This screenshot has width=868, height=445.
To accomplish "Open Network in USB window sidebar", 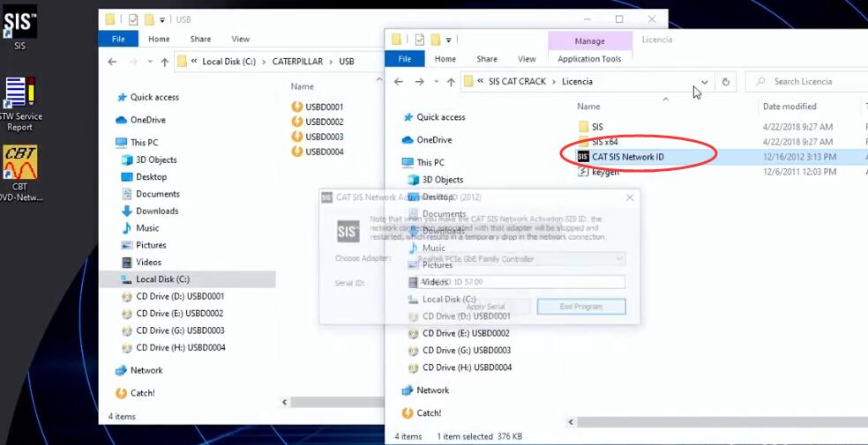I will [139, 370].
